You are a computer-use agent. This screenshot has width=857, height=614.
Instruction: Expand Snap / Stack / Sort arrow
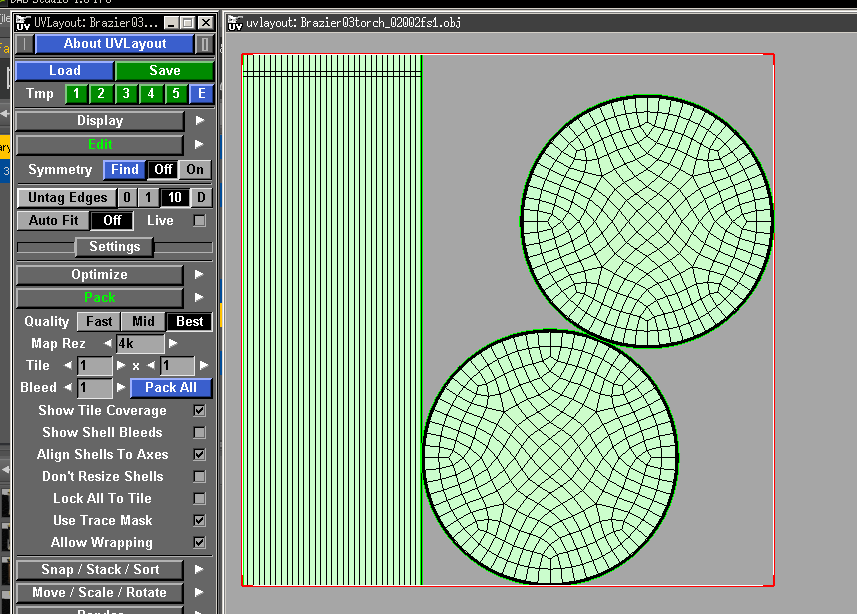(199, 569)
